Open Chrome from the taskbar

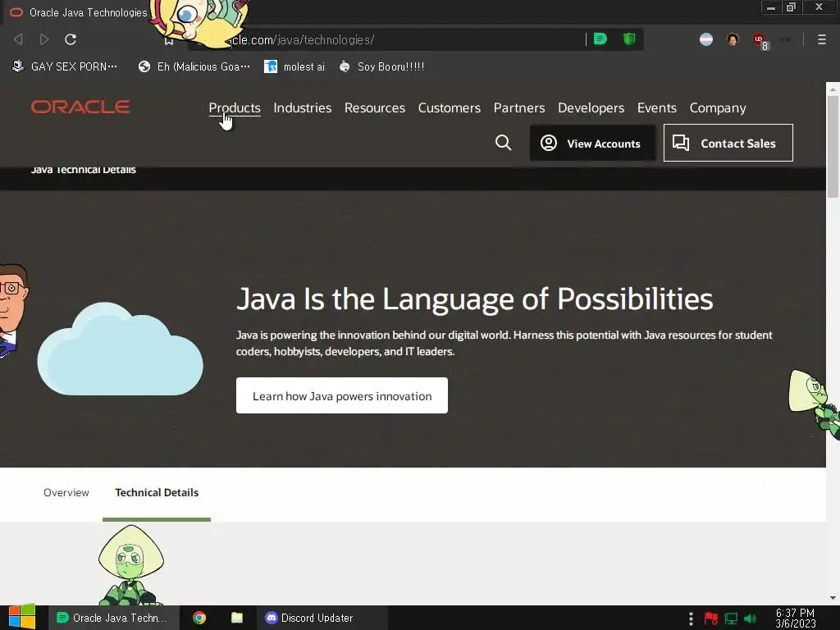click(199, 618)
